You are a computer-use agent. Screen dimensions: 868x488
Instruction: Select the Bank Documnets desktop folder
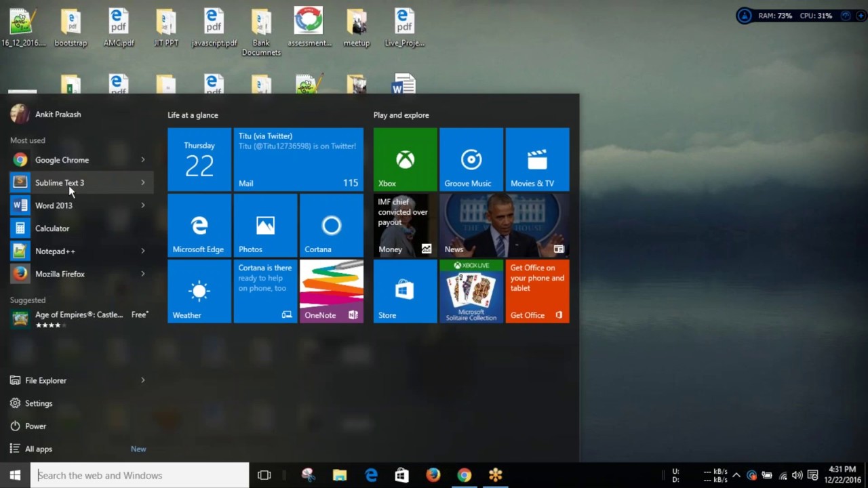(261, 32)
